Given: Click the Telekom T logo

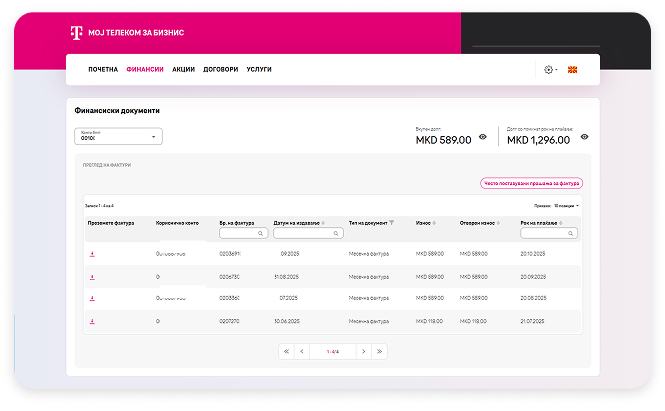Looking at the screenshot, I should [75, 33].
